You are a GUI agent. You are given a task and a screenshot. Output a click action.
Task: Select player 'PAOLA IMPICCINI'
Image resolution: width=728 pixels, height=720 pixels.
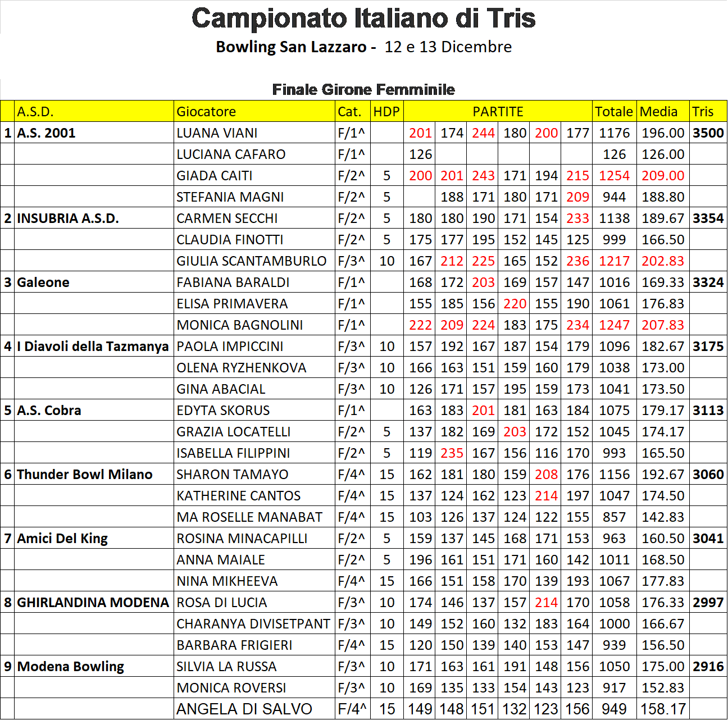pyautogui.click(x=230, y=346)
